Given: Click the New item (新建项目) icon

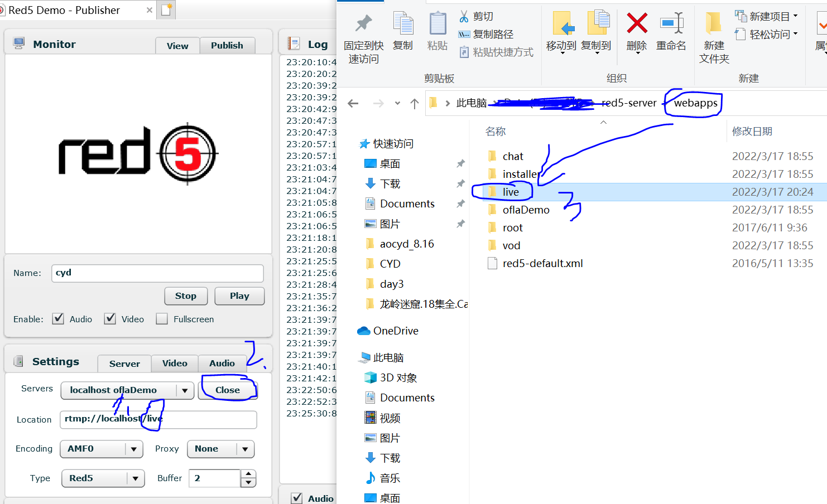Looking at the screenshot, I should click(x=741, y=16).
